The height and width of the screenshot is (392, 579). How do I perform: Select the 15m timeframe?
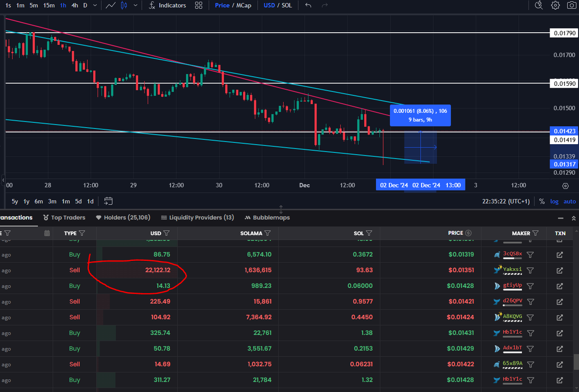(49, 5)
